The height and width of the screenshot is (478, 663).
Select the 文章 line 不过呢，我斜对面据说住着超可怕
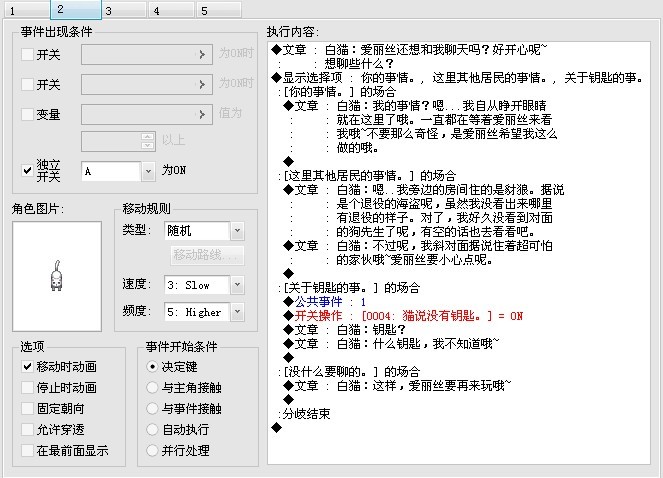click(x=418, y=245)
